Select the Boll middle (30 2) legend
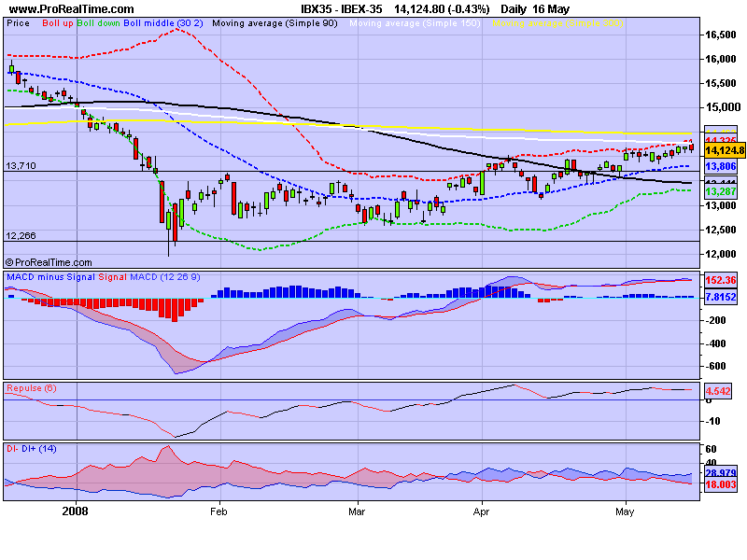Screen dimensions: 747x560 point(163,23)
